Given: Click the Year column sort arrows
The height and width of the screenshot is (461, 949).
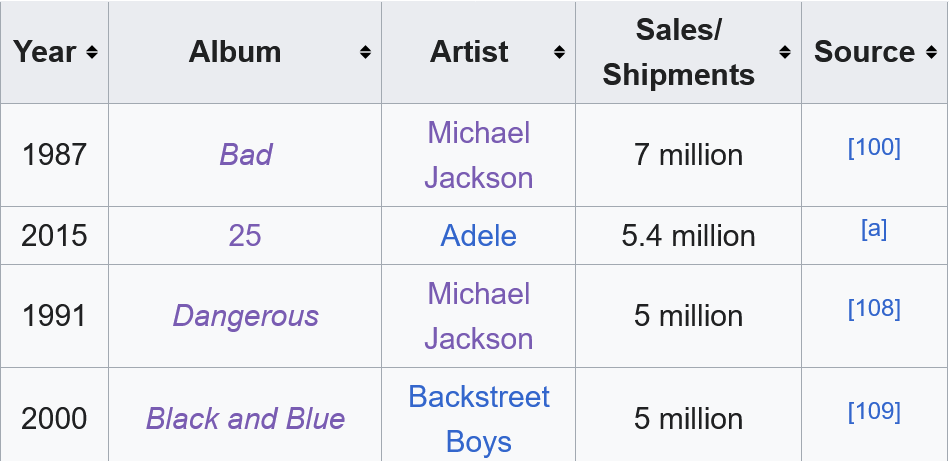Looking at the screenshot, I should coord(92,52).
